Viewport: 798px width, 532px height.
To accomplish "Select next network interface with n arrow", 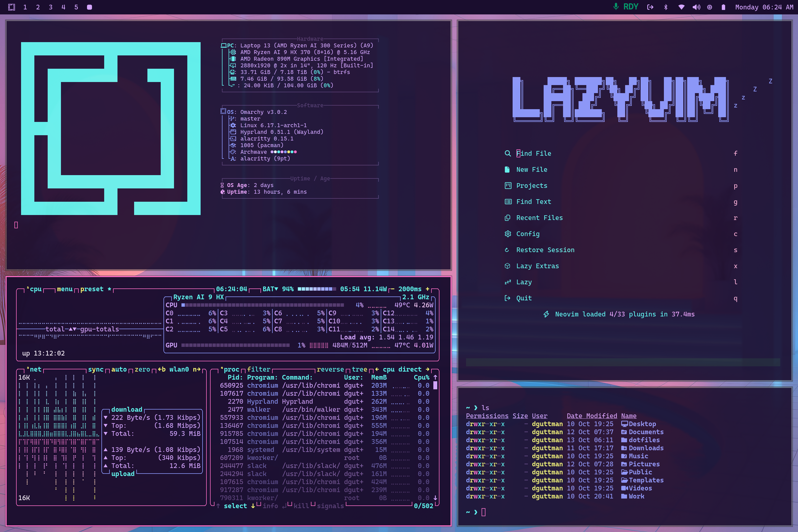I will click(x=197, y=369).
